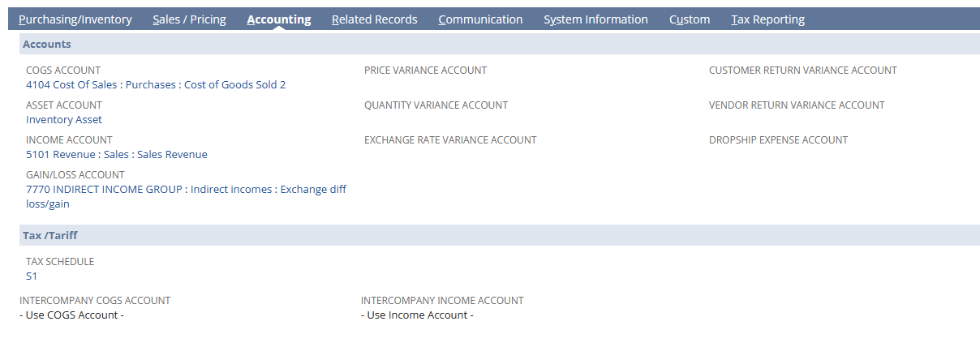This screenshot has width=980, height=347.
Task: Click the '- Use Income Account -' value
Action: pos(417,315)
